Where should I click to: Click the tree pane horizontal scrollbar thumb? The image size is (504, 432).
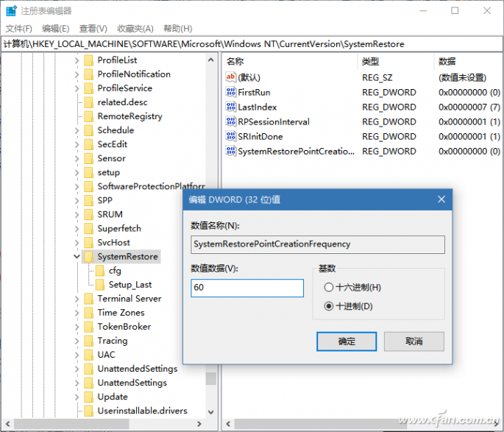pos(71,424)
